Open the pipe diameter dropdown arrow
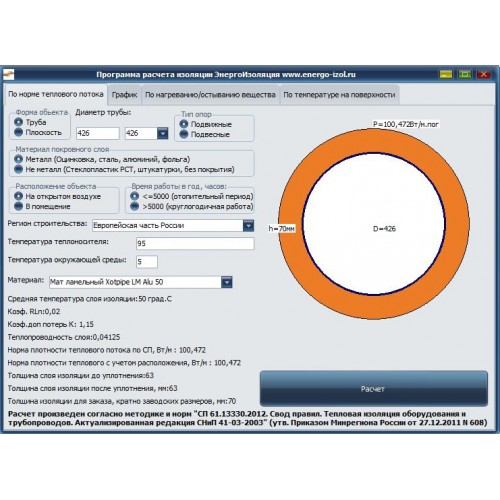500x500 pixels. click(x=162, y=133)
